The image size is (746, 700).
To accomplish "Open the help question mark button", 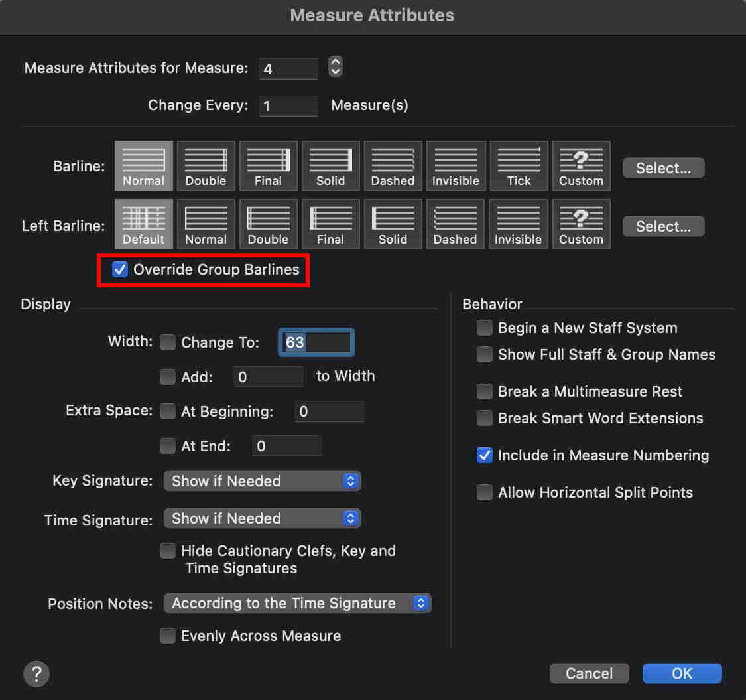I will [36, 674].
